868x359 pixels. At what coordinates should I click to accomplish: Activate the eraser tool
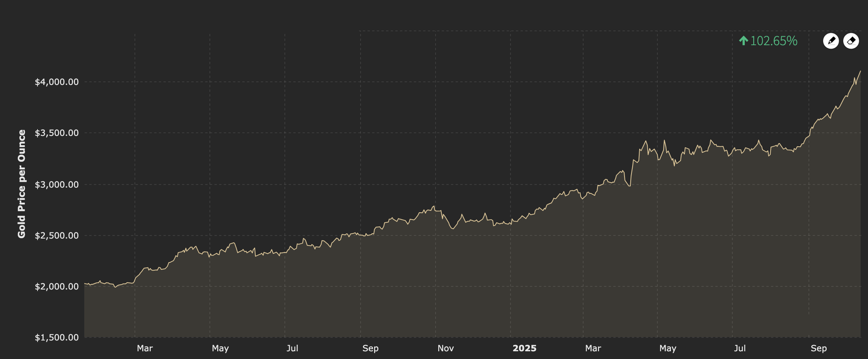point(851,41)
